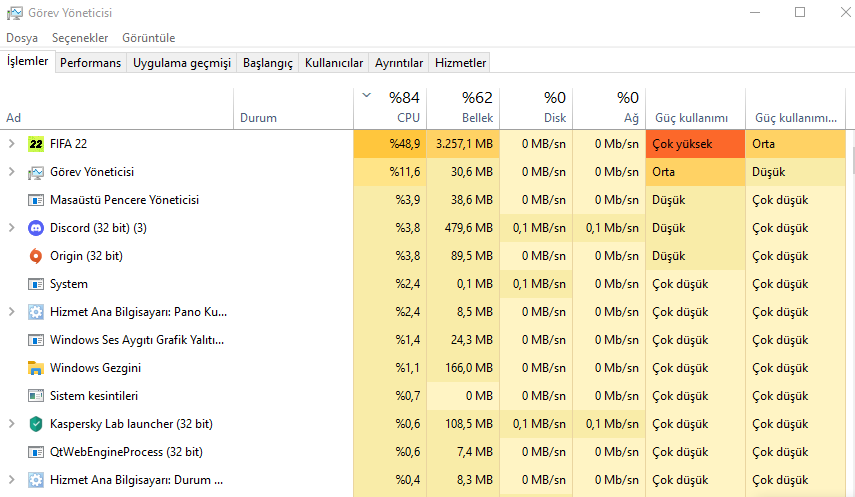
Task: Switch to the Kullanıcılar tab
Action: [x=334, y=63]
